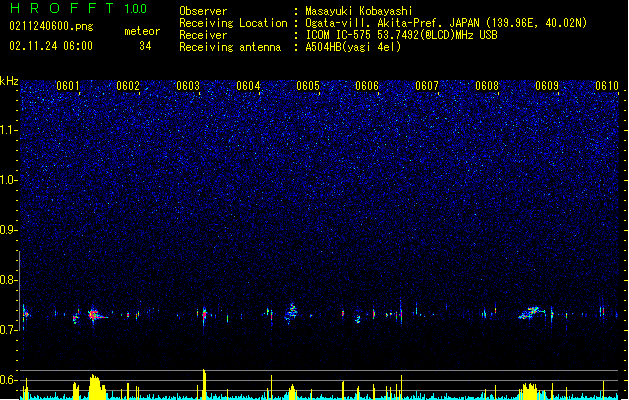The height and width of the screenshot is (400, 629).
Task: Click the 0603 time marker
Action: click(188, 86)
